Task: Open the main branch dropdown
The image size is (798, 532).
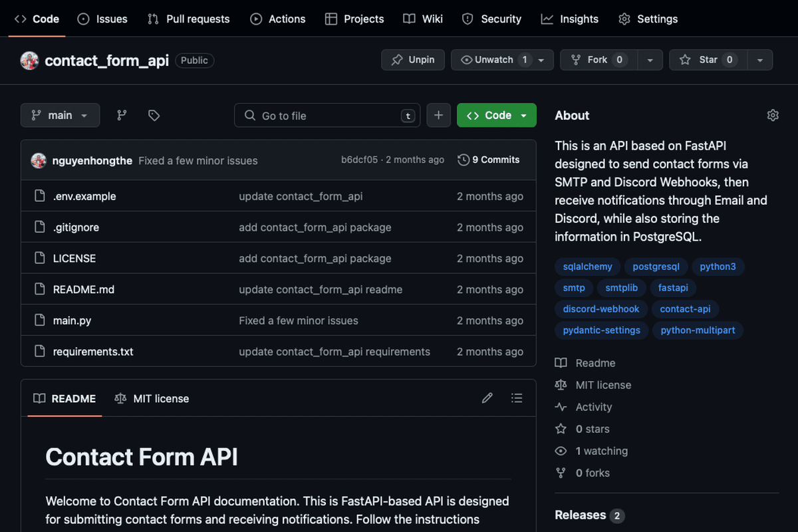Action: (60, 115)
